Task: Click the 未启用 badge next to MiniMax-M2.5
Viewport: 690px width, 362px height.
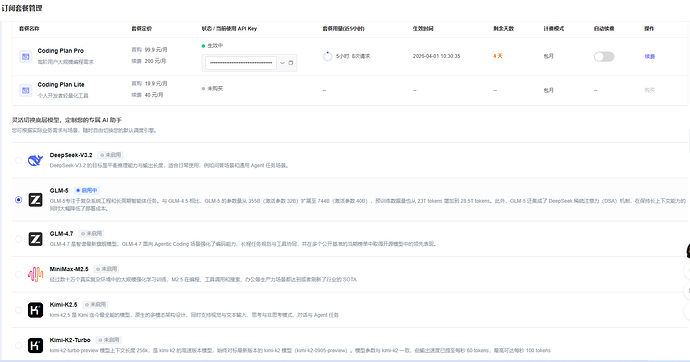Action: click(x=106, y=269)
